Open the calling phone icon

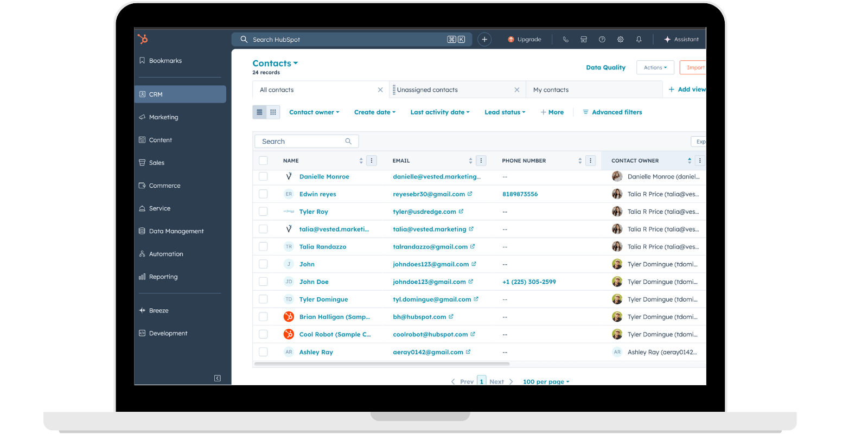565,40
